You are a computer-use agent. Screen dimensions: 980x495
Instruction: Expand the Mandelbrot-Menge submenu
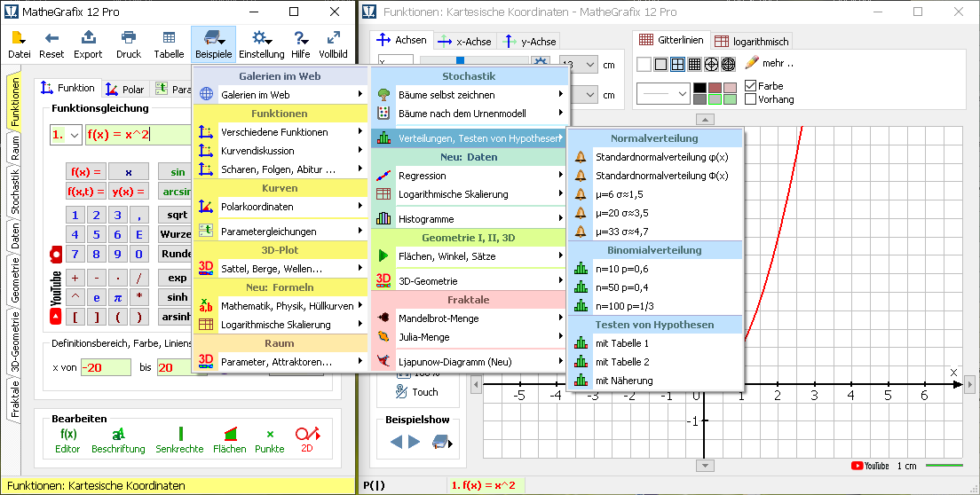click(x=470, y=318)
